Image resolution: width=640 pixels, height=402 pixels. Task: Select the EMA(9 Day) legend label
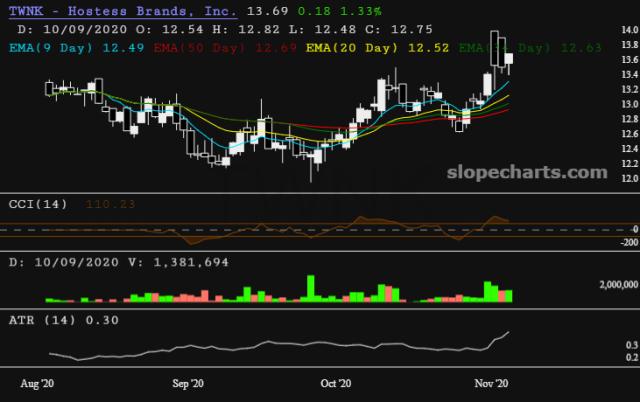pyautogui.click(x=51, y=46)
